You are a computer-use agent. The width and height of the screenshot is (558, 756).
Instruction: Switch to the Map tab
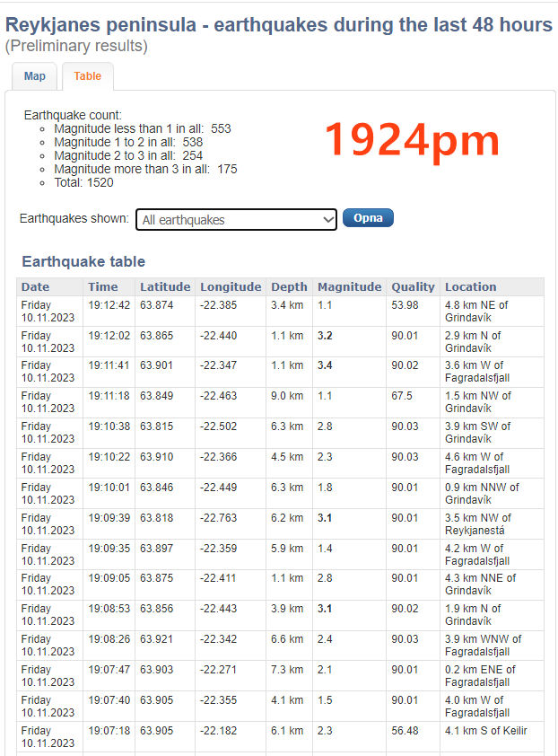click(x=35, y=76)
